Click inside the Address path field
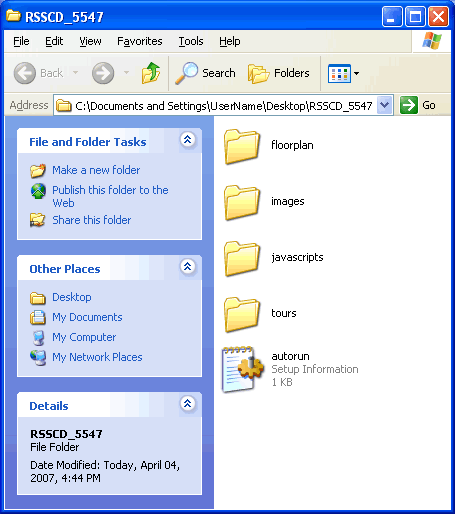The height and width of the screenshot is (514, 455). (223, 106)
